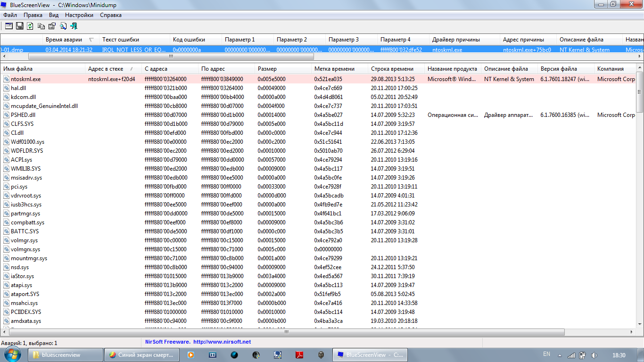Viewport: 644px width, 362px height.
Task: Click the Имя файла column header
Action: pos(18,69)
